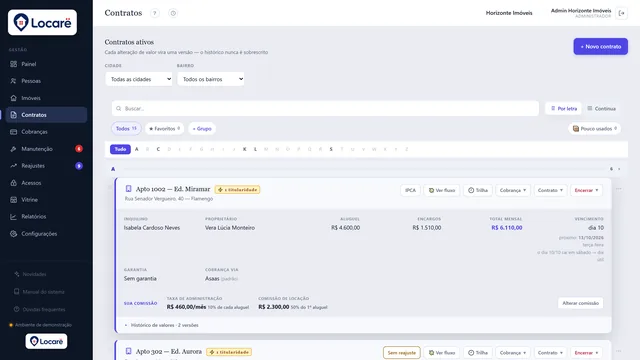640x360 pixels.
Task: Open Contrato dropdown on Apto 1002
Action: pos(550,190)
